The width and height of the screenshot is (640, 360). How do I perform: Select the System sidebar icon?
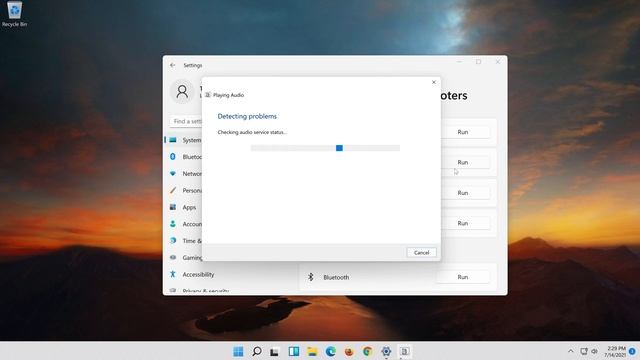tap(173, 140)
